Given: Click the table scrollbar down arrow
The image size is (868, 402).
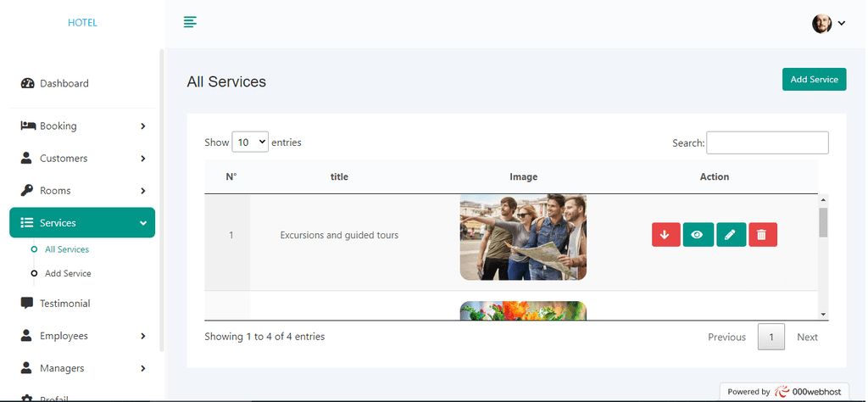Looking at the screenshot, I should pyautogui.click(x=823, y=315).
